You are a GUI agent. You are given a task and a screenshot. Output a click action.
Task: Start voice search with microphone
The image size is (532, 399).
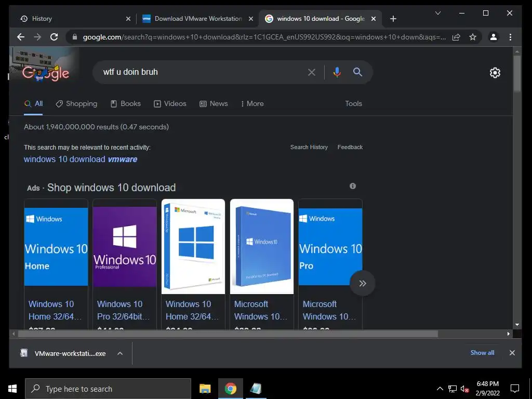[x=337, y=72]
